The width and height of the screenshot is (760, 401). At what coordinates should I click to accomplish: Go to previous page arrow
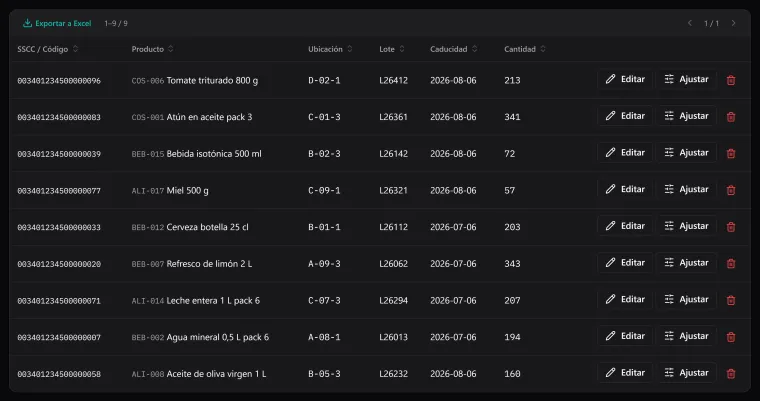click(690, 23)
